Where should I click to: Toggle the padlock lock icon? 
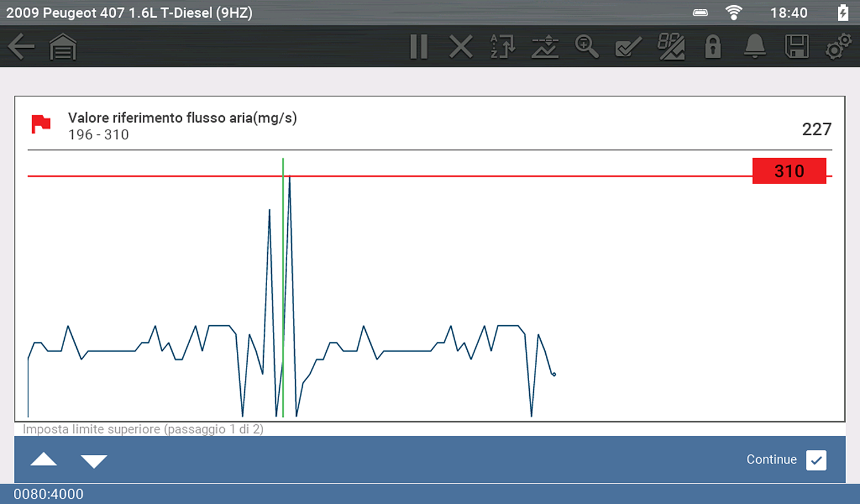(713, 47)
